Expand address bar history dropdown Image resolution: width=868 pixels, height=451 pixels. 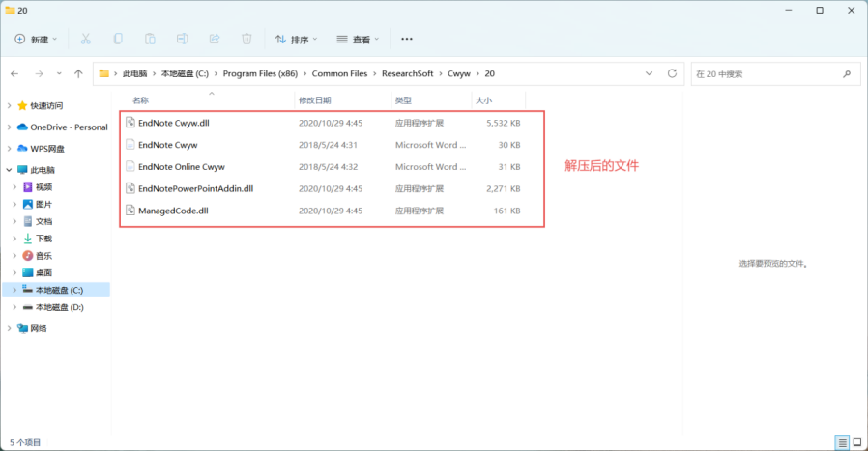pos(649,73)
